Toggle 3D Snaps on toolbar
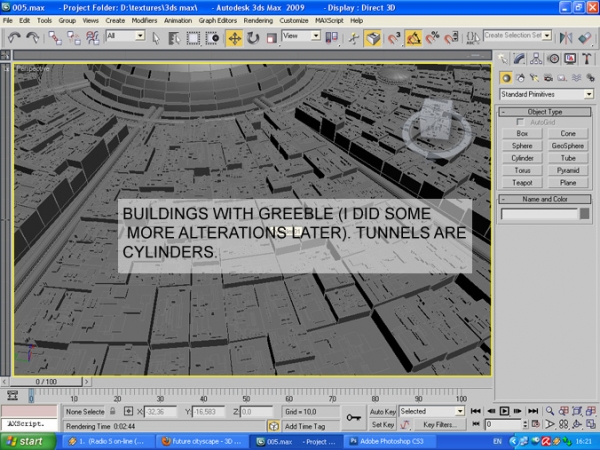Screen dimensions: 600x450 pyautogui.click(x=393, y=38)
